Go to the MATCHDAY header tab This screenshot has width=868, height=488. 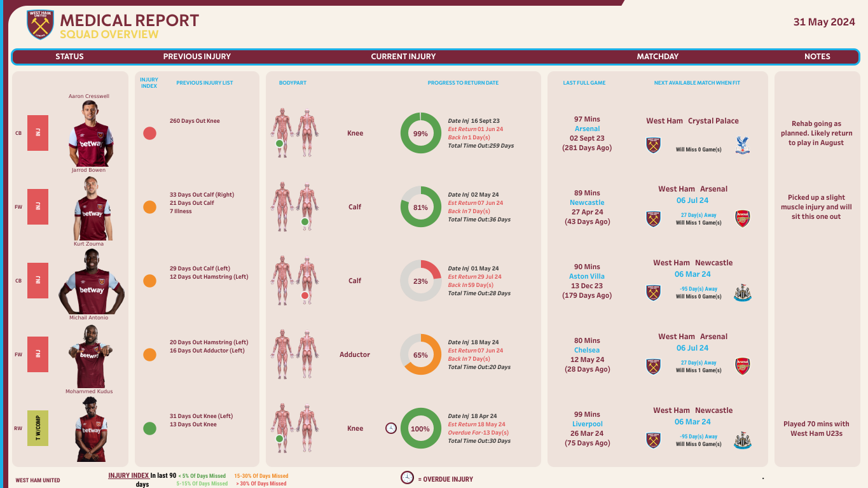(658, 57)
